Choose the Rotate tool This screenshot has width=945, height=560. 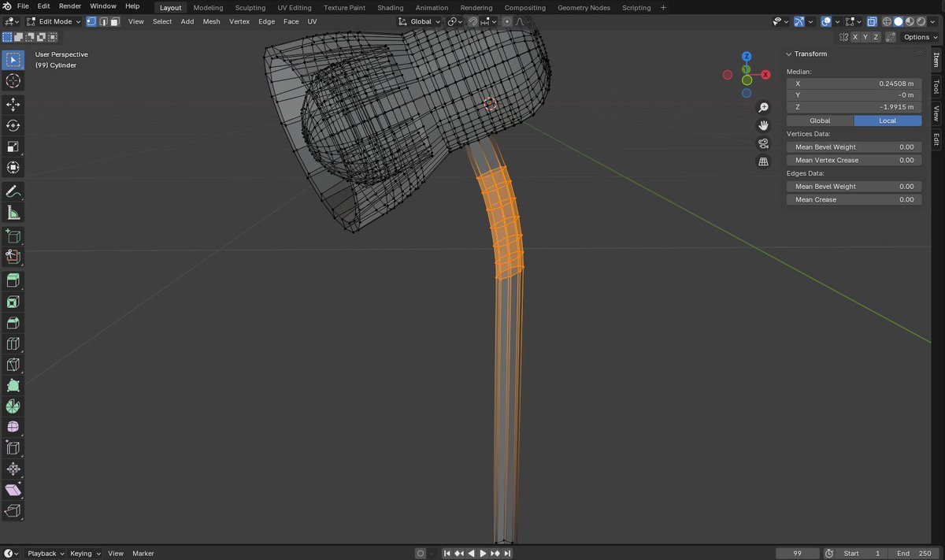click(13, 125)
